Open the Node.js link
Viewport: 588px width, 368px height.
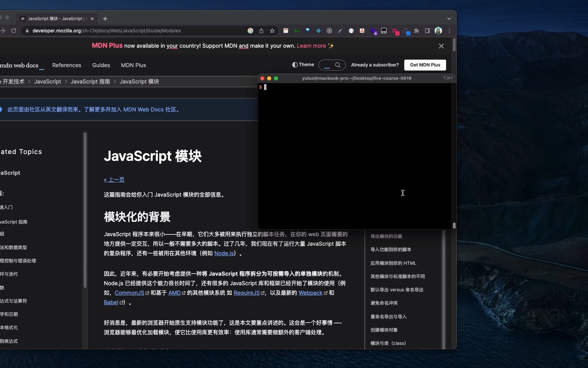click(x=224, y=253)
